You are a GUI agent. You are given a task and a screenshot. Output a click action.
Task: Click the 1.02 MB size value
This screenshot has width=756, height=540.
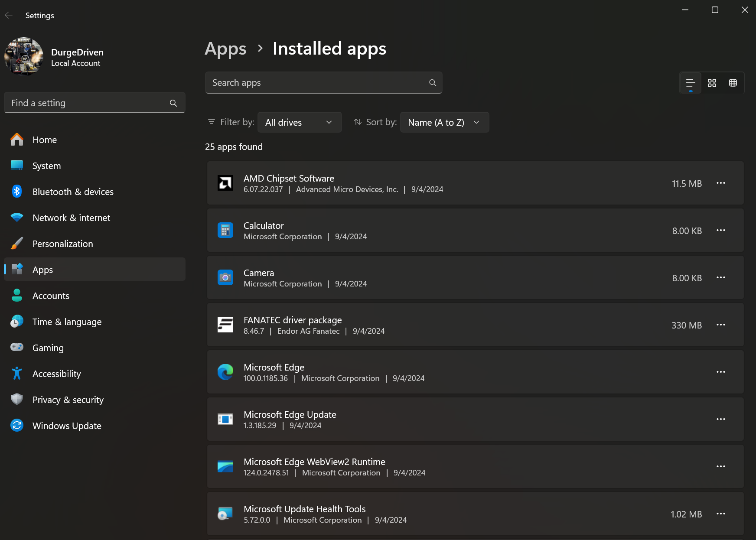[686, 514]
